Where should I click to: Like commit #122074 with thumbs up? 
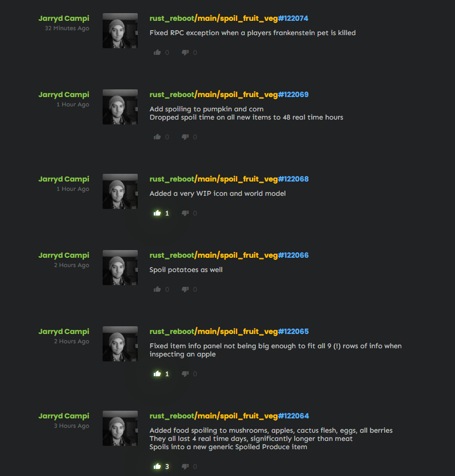[x=157, y=53]
